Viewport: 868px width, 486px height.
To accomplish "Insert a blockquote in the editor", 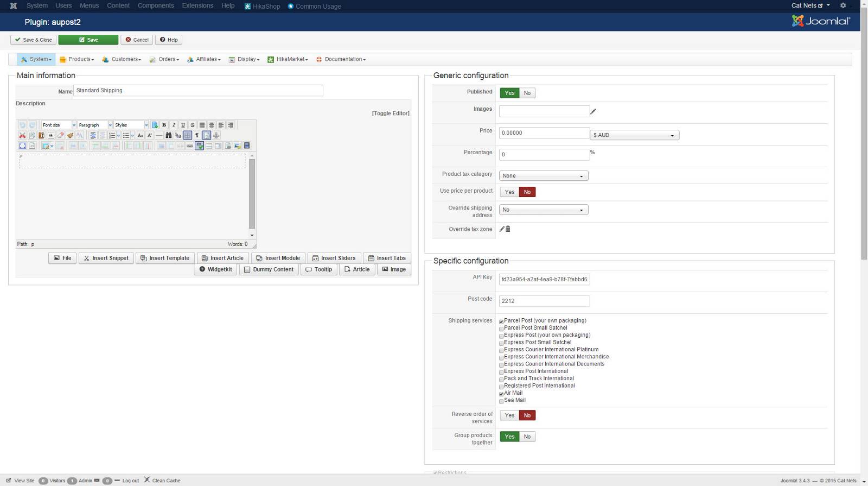I will coord(51,135).
